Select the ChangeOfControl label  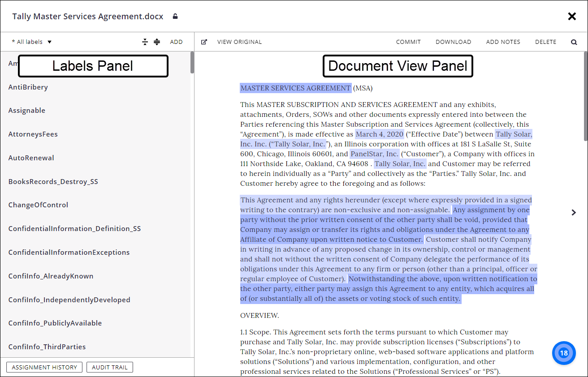[x=38, y=205]
